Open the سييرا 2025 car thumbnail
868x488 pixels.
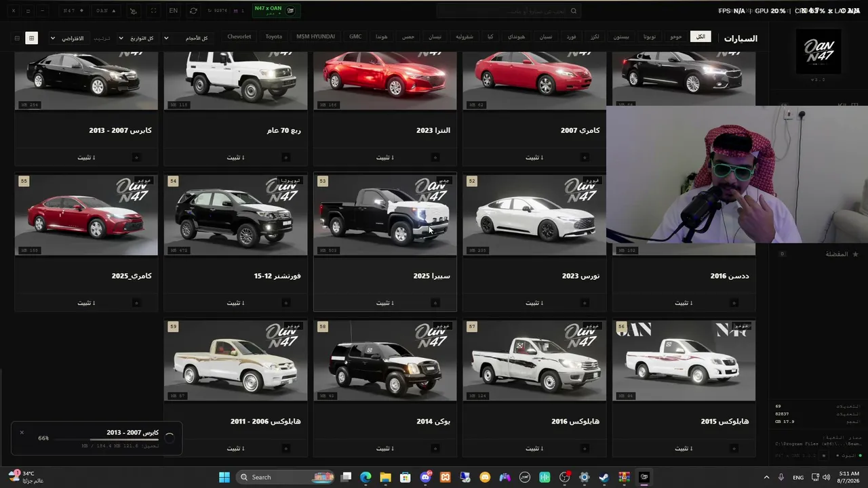coord(385,215)
